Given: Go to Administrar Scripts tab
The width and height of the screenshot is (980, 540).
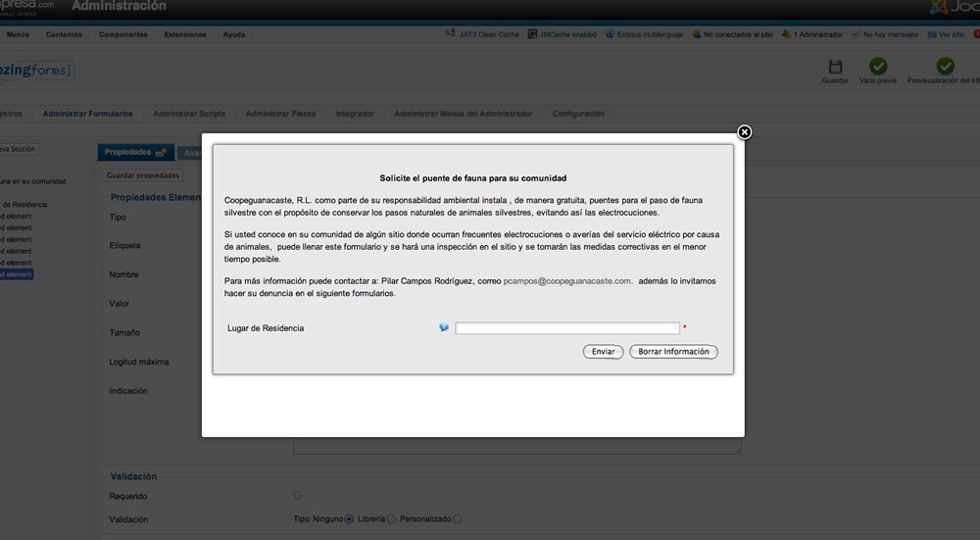Looking at the screenshot, I should tap(189, 114).
